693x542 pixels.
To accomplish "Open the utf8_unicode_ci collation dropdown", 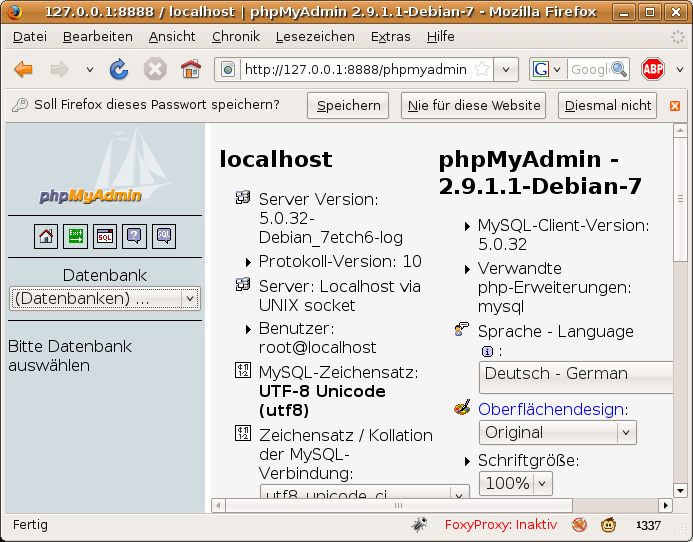I will pos(365,492).
